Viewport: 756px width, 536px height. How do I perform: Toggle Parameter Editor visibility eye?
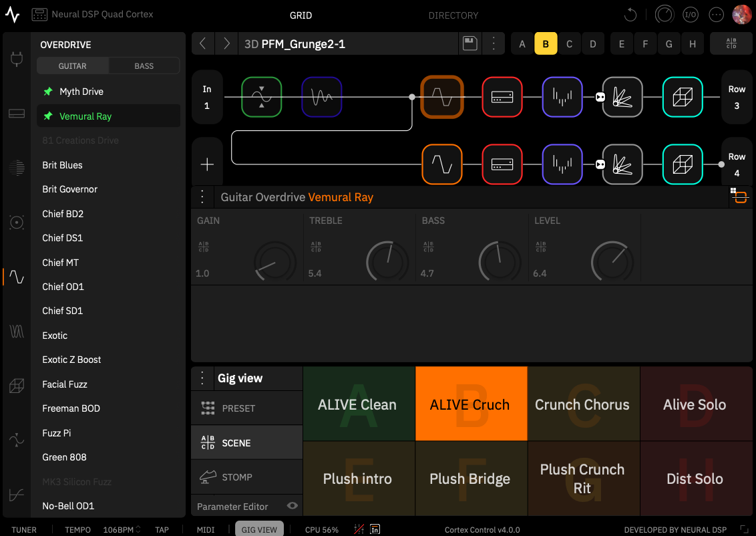coord(292,506)
